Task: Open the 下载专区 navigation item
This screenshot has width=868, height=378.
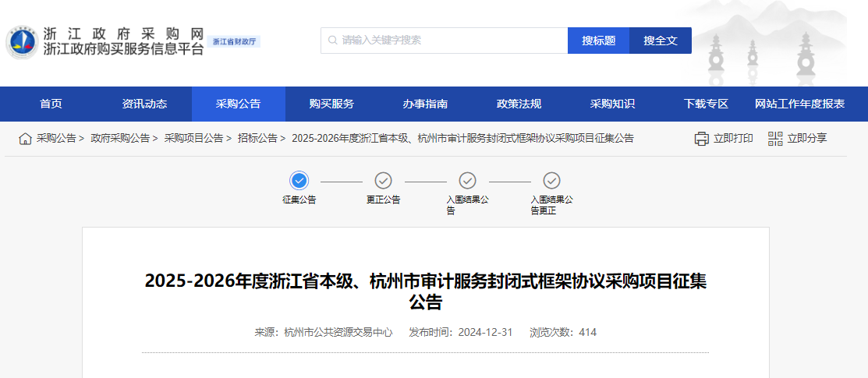Action: click(x=706, y=104)
